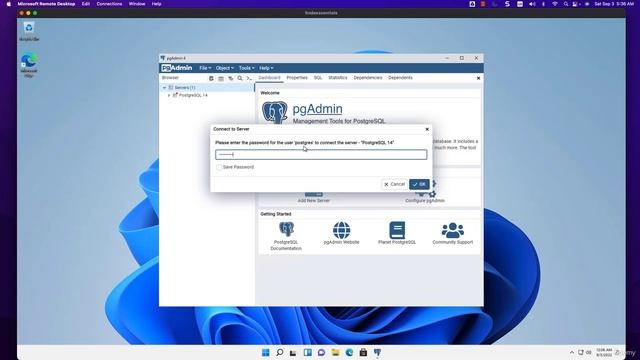
Task: Select the Servers (1) tree item
Action: click(184, 88)
